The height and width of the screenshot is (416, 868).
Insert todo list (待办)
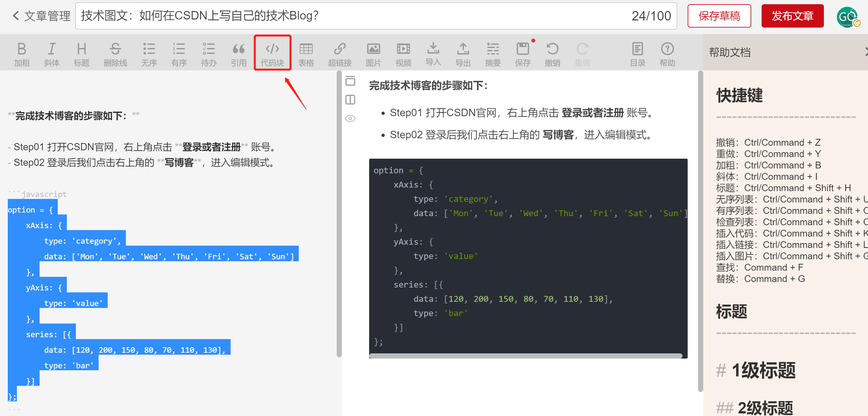(209, 54)
